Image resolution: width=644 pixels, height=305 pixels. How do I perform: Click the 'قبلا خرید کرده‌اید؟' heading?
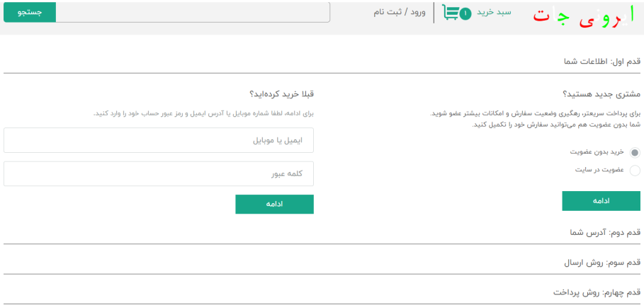(281, 94)
